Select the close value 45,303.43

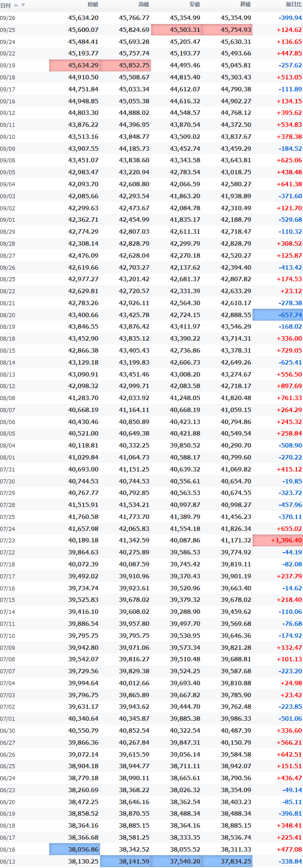click(236, 78)
